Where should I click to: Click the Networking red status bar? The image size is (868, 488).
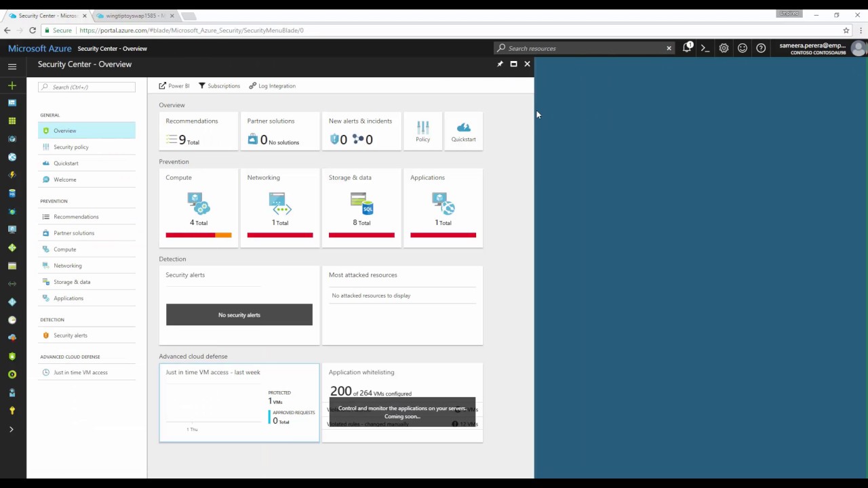click(280, 235)
